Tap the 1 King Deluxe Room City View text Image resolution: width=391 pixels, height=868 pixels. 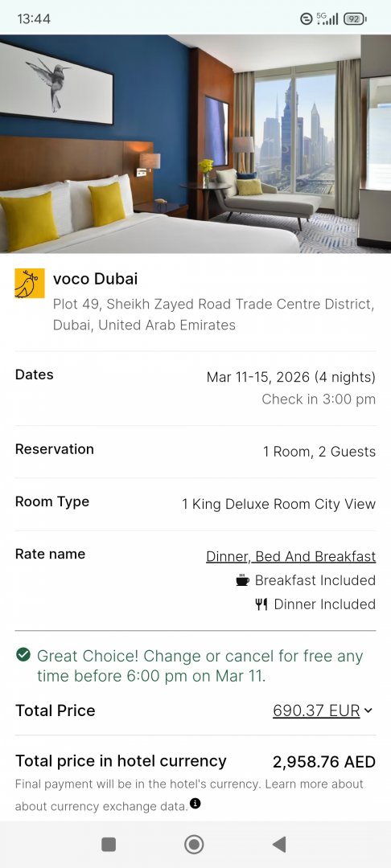tap(278, 504)
